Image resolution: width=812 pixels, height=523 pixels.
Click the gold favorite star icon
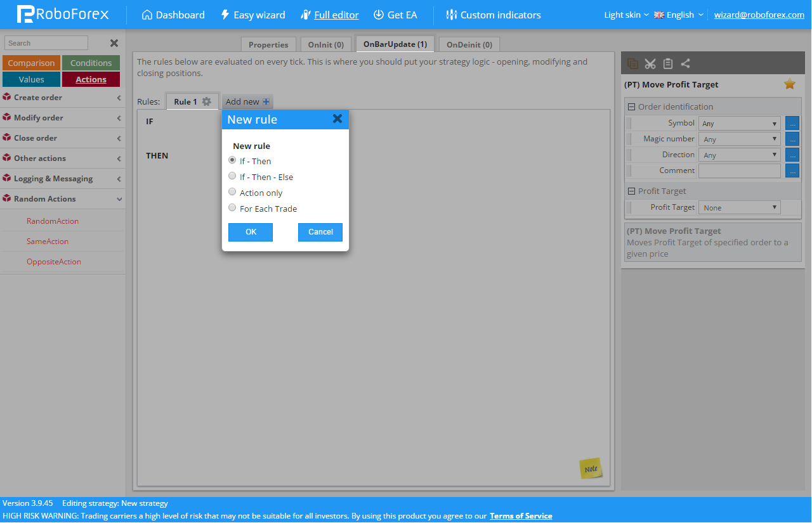tap(790, 84)
